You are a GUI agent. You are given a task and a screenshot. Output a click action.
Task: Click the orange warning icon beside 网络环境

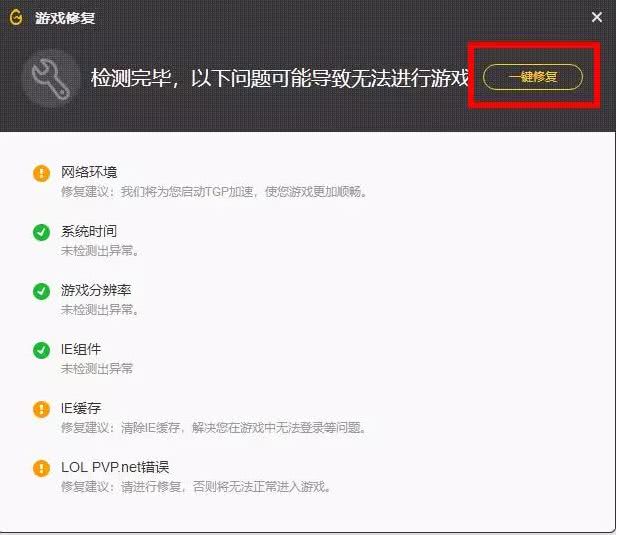[x=41, y=173]
